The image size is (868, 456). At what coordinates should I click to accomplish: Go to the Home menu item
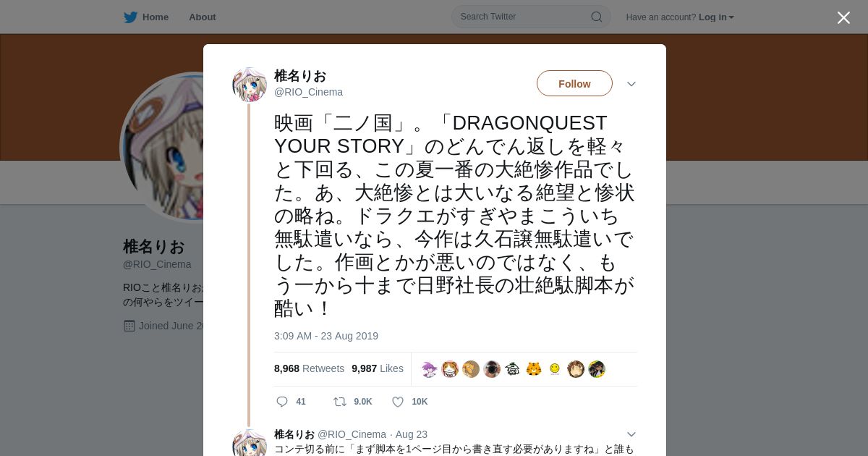tap(156, 17)
